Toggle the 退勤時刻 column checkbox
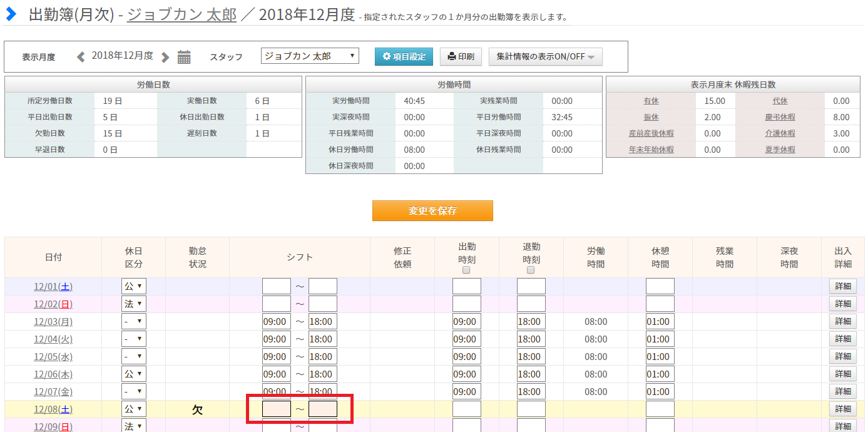This screenshot has width=868, height=432. 531,270
